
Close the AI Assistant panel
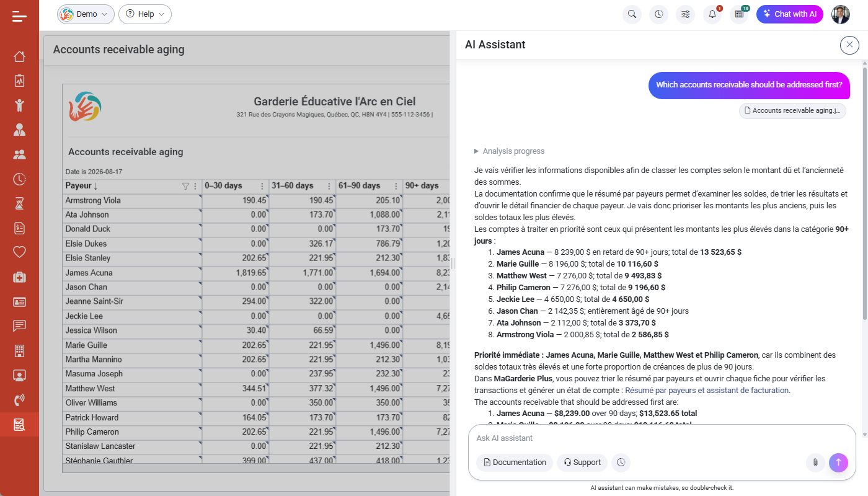click(x=849, y=45)
